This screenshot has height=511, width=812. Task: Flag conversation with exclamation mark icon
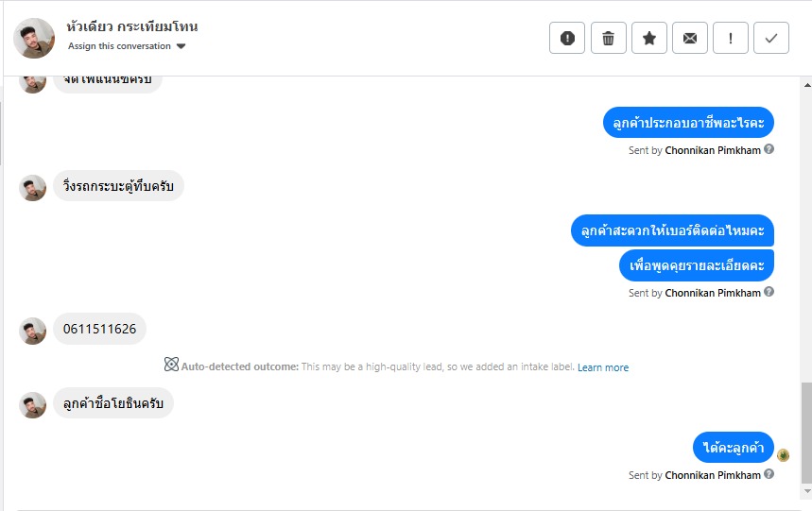coord(731,38)
